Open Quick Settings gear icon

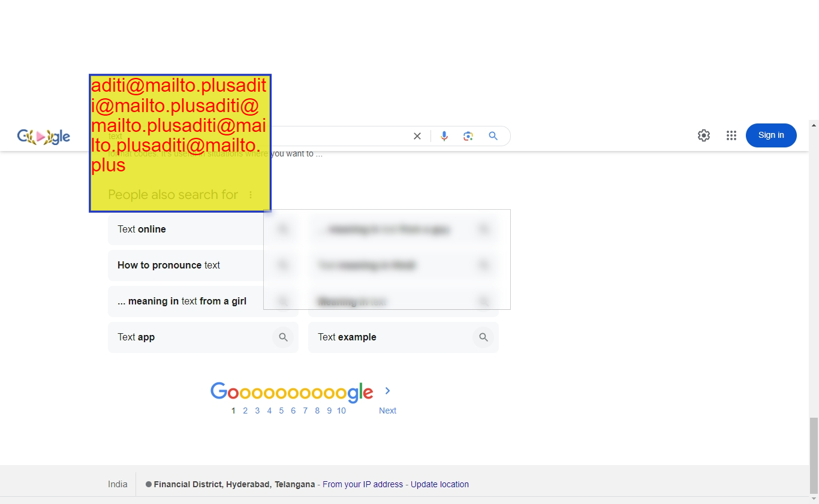point(704,135)
